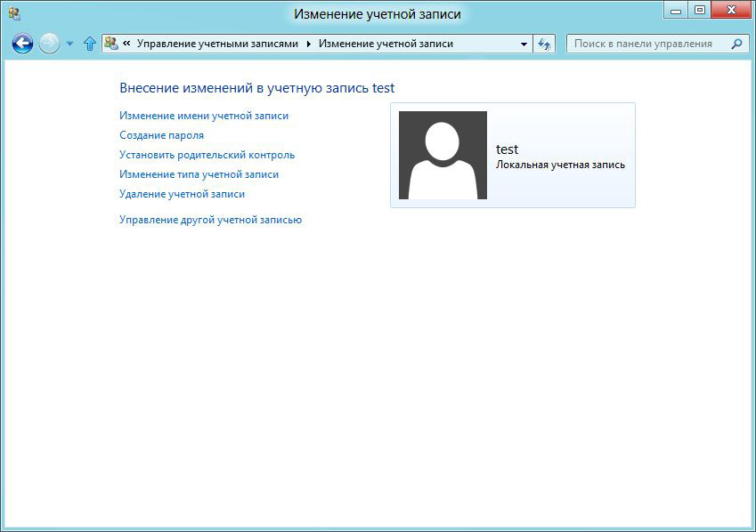The height and width of the screenshot is (532, 756).
Task: Open Установить родительский контроль
Action: pyautogui.click(x=208, y=155)
